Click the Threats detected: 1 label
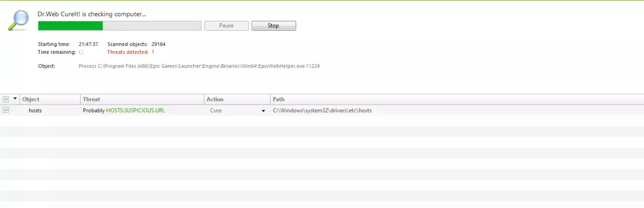 (x=131, y=52)
